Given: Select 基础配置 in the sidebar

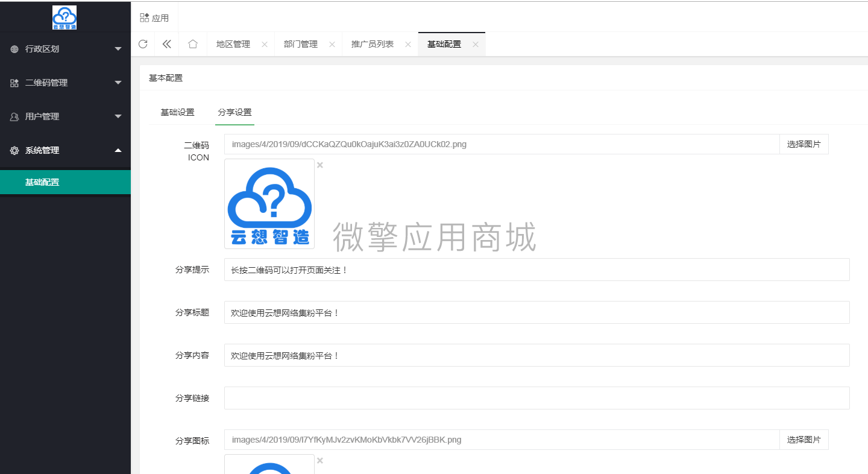Looking at the screenshot, I should 65,182.
